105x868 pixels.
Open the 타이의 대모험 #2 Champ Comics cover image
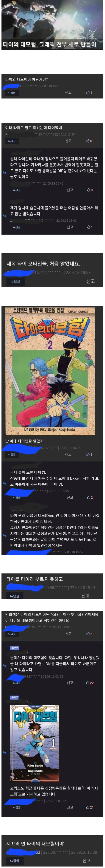(50, 371)
